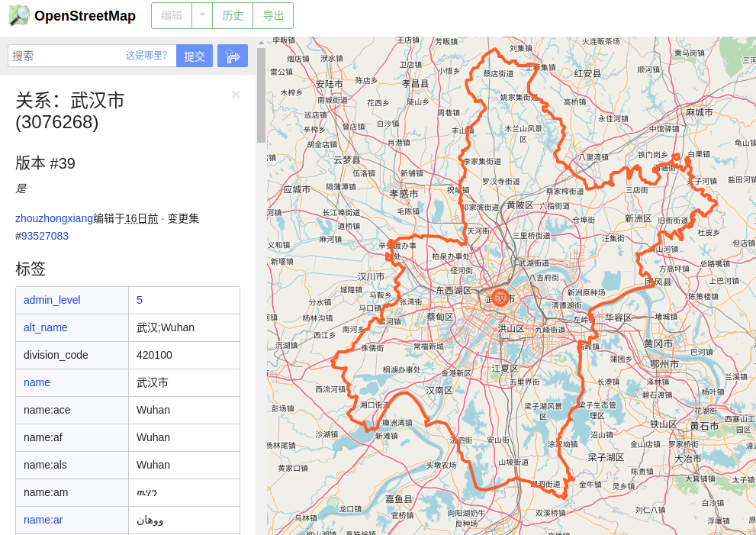Click the Wuhan city marker on the map

[x=501, y=298]
